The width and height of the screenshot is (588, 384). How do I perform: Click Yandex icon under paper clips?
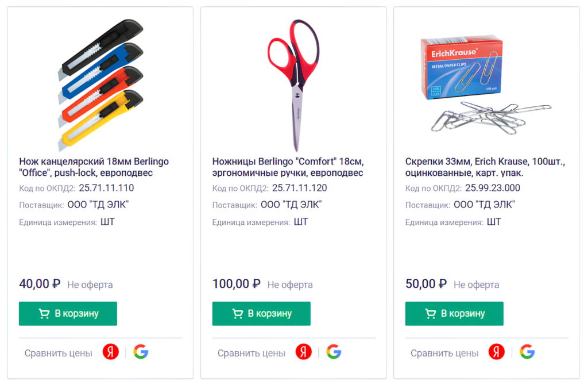click(x=497, y=352)
